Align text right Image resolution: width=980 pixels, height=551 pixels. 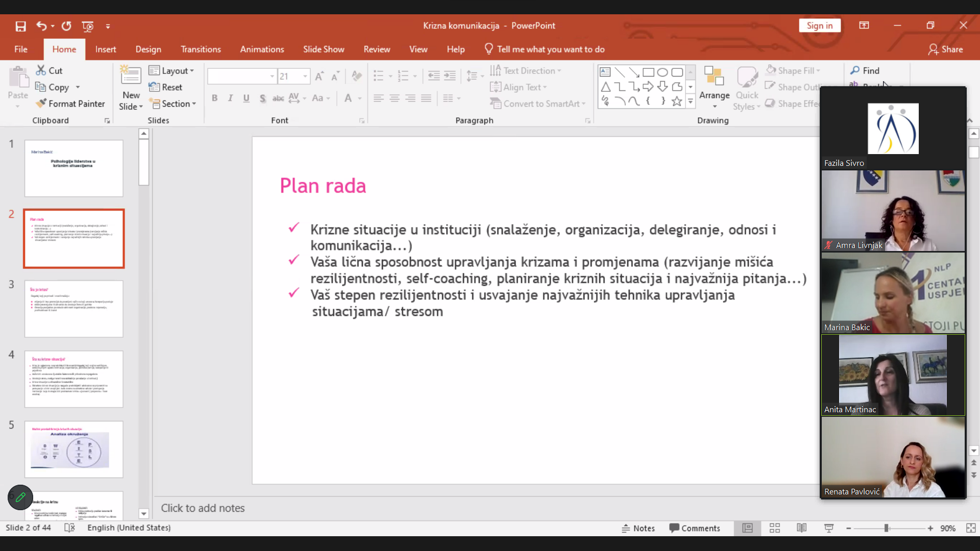[410, 98]
